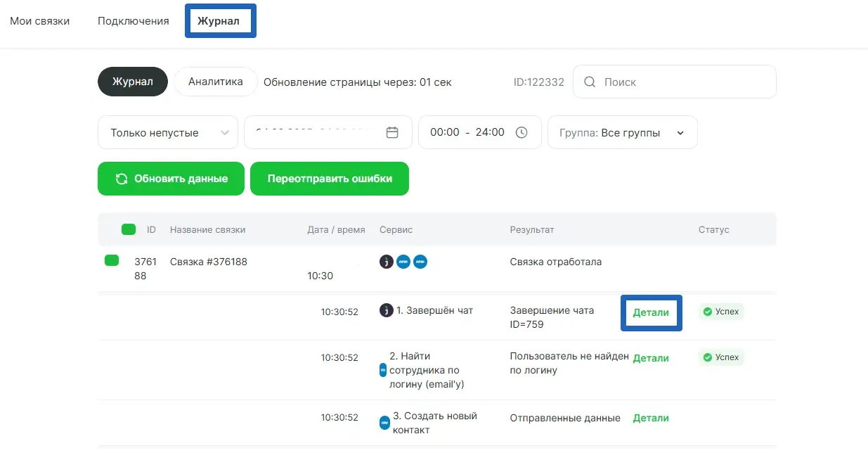Click into the Поиск search field
The height and width of the screenshot is (472, 868).
tap(682, 82)
